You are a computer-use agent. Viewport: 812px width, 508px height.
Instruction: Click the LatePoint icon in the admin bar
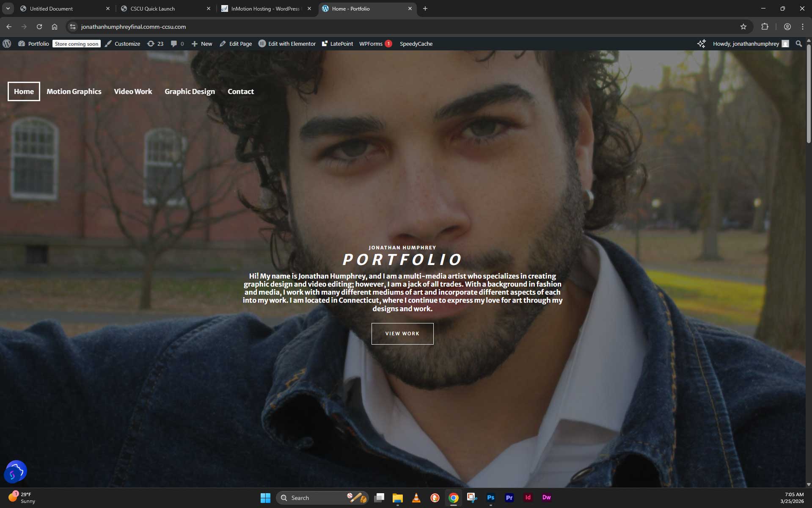click(325, 44)
